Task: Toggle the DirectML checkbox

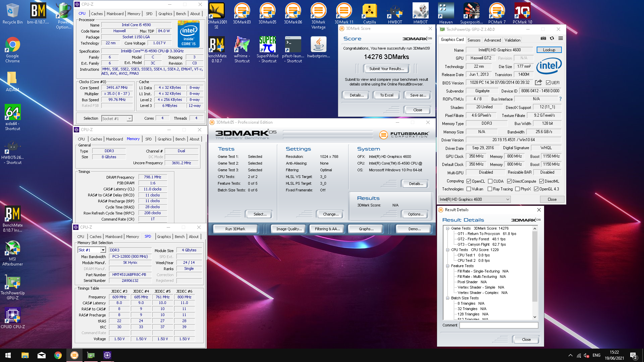Action: click(541, 181)
